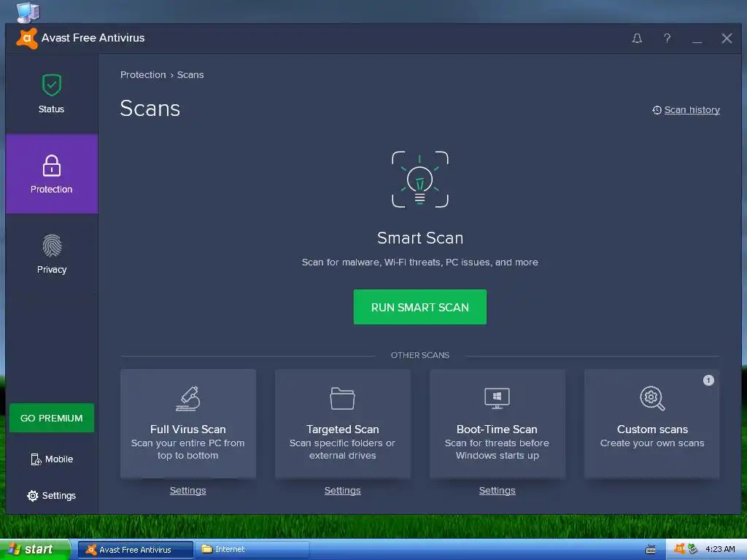This screenshot has width=747, height=560.
Task: Click the Smart Scan heading text
Action: pyautogui.click(x=419, y=238)
